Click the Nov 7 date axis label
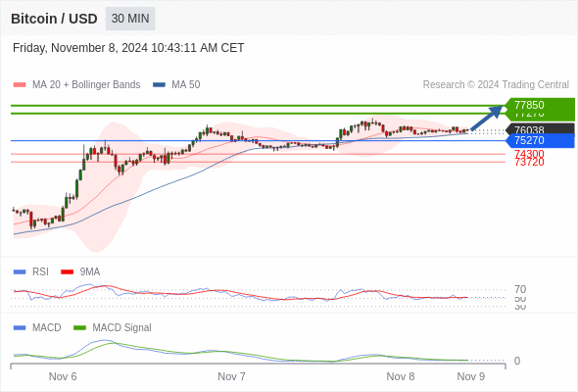This screenshot has width=578, height=392. tap(231, 376)
